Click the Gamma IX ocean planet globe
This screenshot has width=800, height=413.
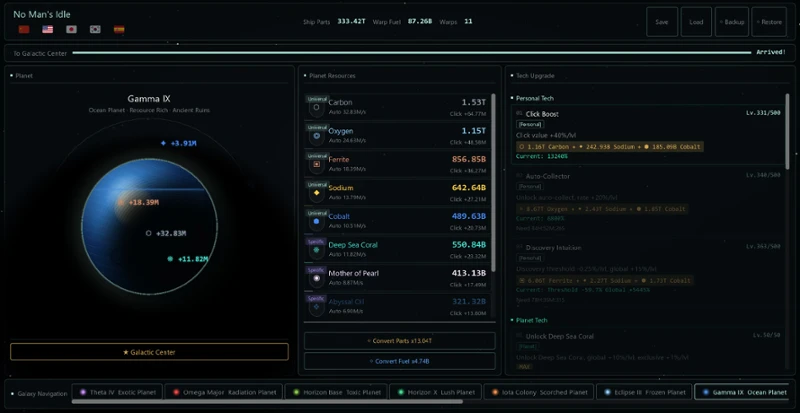point(149,226)
